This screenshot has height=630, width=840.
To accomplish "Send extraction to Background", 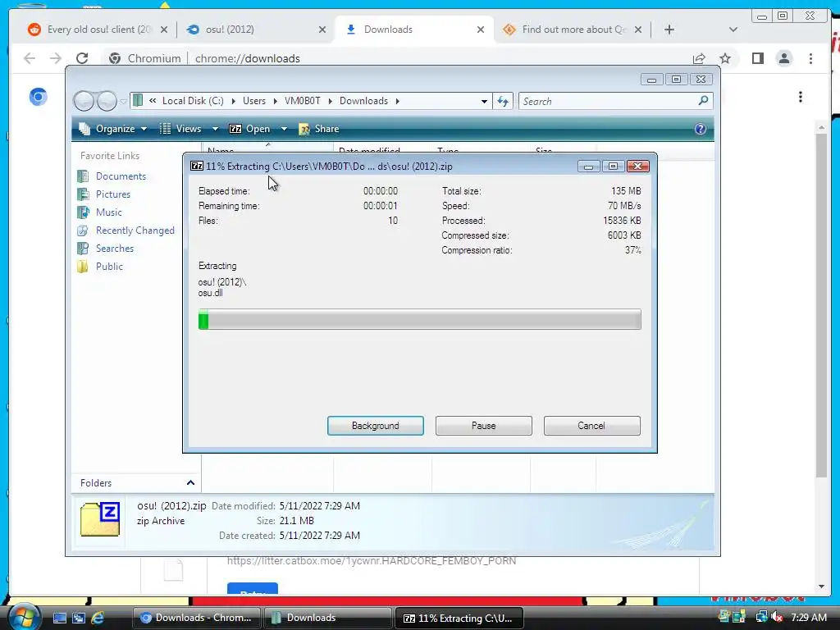I will 375,426.
